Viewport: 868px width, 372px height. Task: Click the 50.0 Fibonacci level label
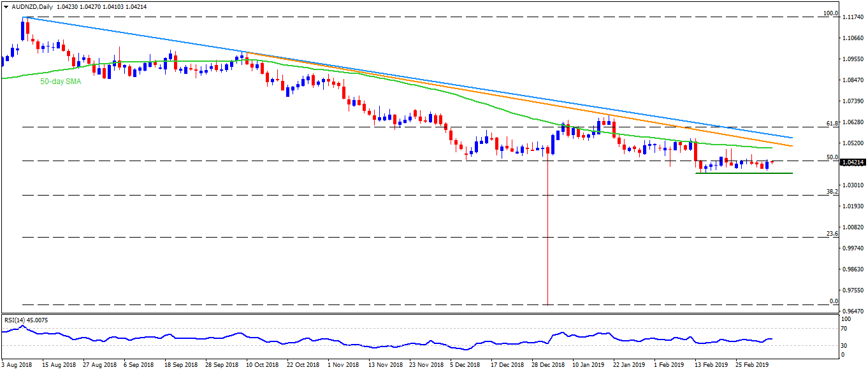[x=831, y=157]
